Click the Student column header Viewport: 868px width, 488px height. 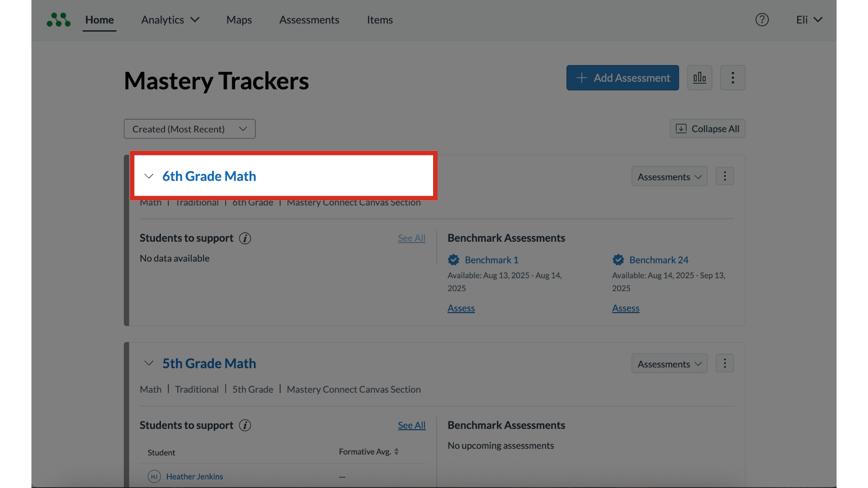(161, 452)
